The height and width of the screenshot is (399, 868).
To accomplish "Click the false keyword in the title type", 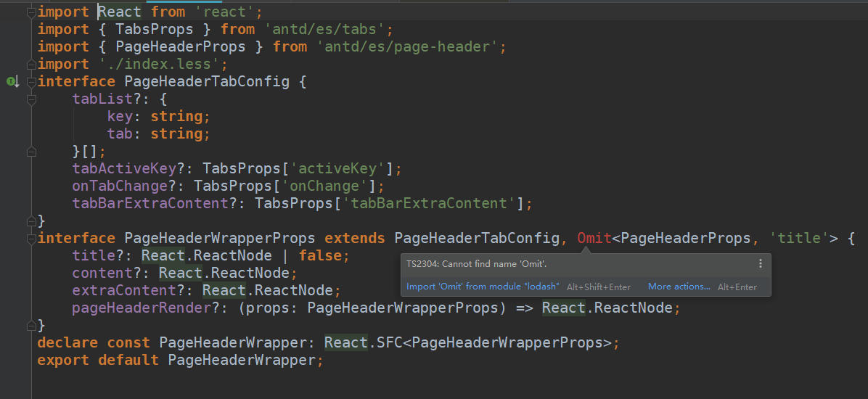I will point(319,255).
